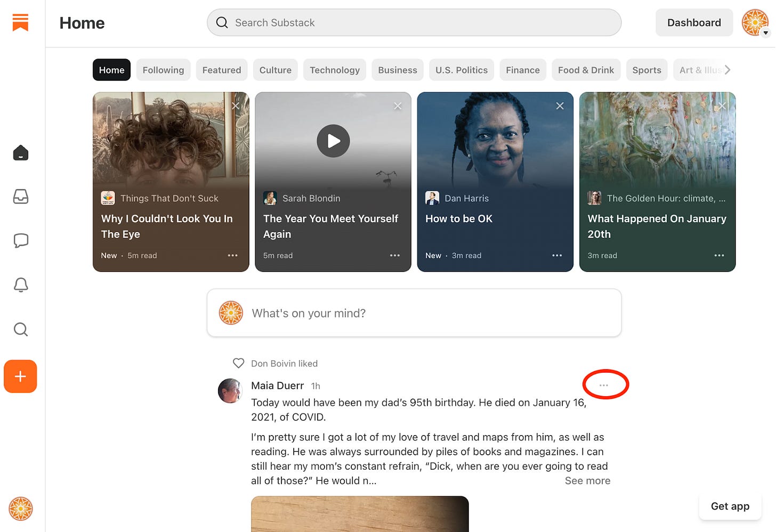Open more options on How to be OK card
Image resolution: width=776 pixels, height=532 pixels.
point(557,256)
